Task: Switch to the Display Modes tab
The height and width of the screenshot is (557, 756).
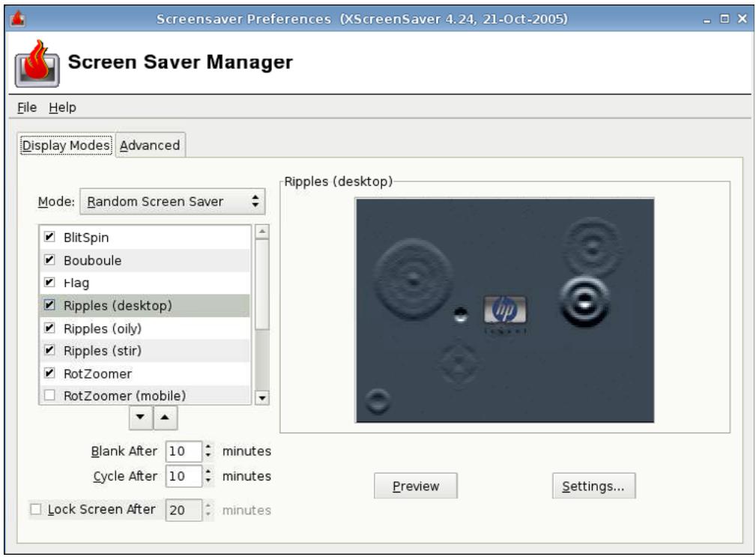Action: 66,145
